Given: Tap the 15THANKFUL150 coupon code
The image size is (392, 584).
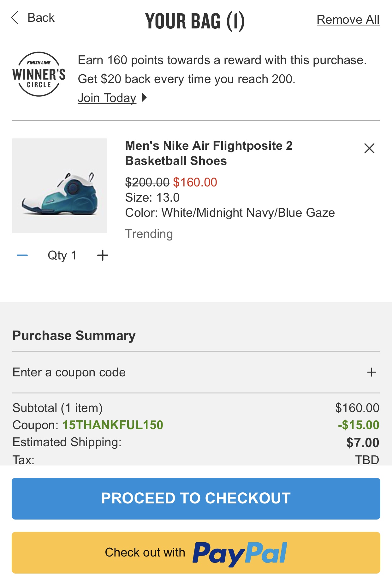Looking at the screenshot, I should [x=113, y=425].
